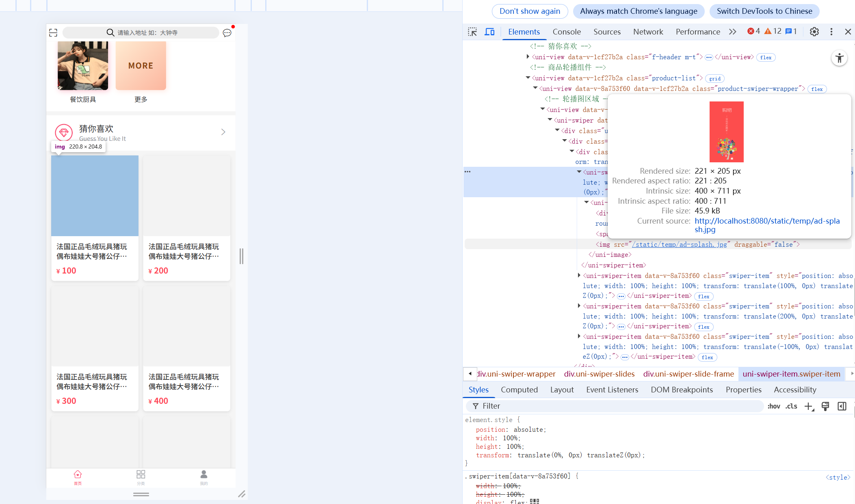Open the Computed styles tab

tap(519, 390)
